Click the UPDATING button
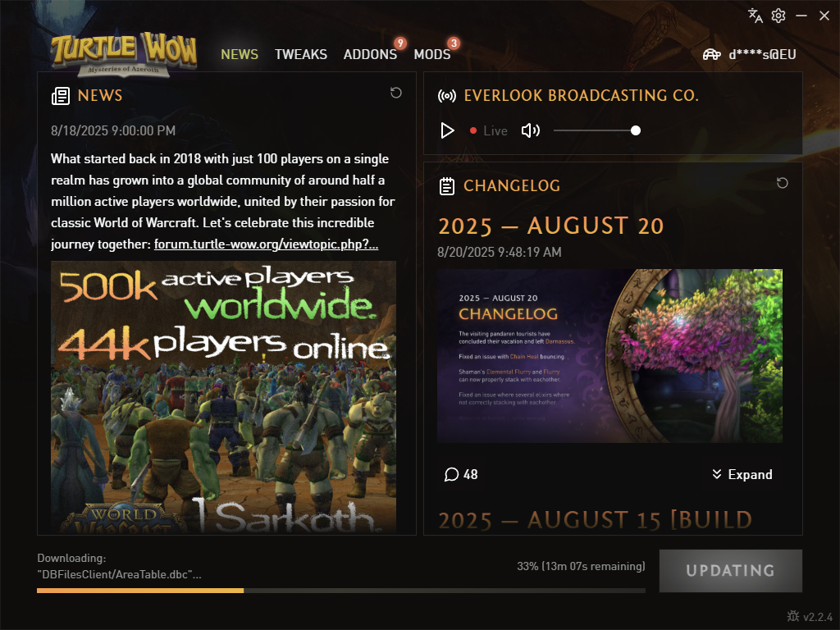The height and width of the screenshot is (630, 840). (731, 571)
